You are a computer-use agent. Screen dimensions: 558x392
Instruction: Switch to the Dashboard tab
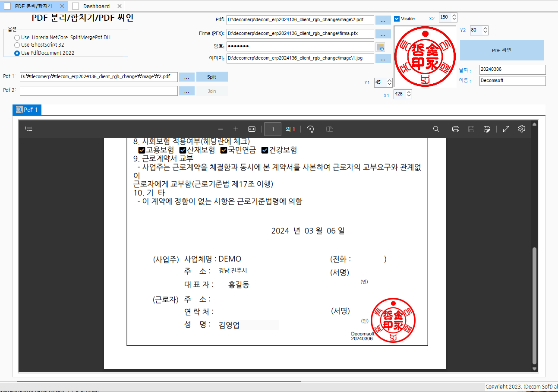tap(96, 6)
